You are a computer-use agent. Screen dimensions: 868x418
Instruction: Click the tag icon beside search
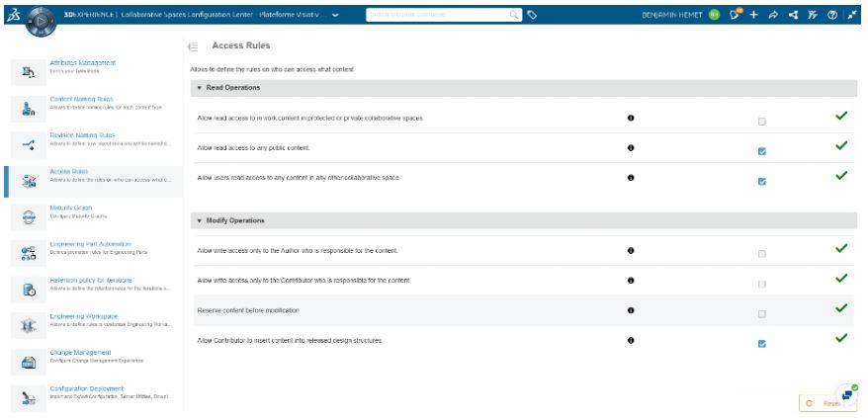coord(532,15)
